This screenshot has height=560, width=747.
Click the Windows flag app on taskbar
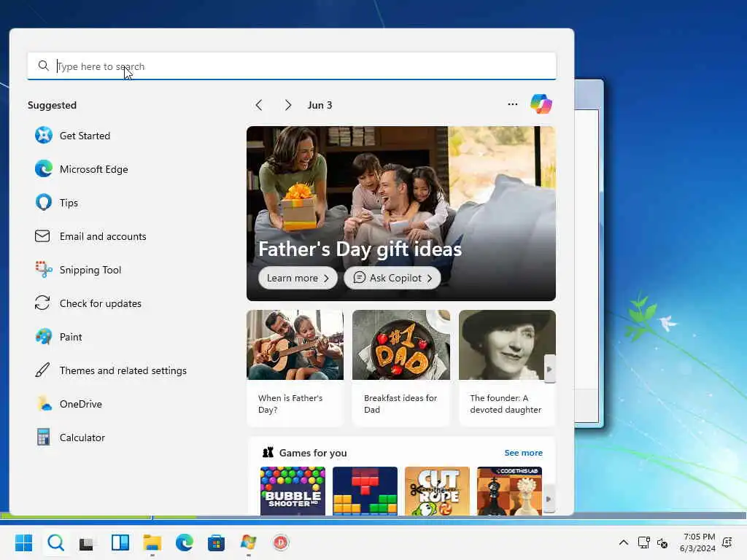coord(248,542)
